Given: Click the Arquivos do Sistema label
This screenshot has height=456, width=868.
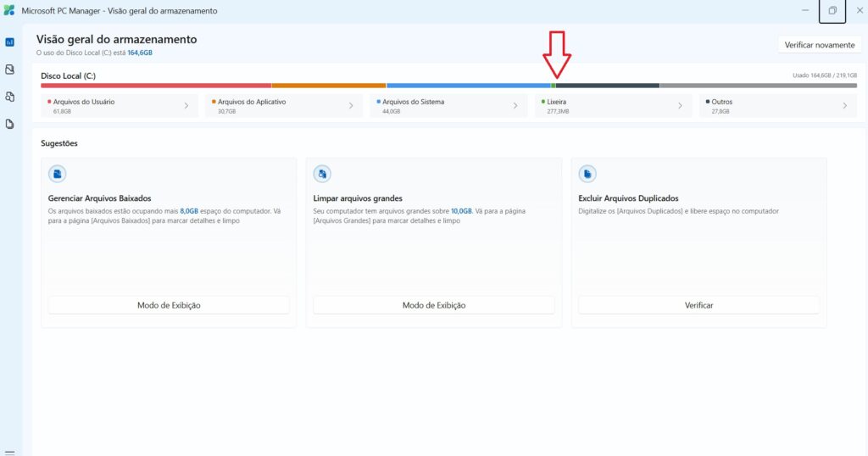Looking at the screenshot, I should pos(413,102).
